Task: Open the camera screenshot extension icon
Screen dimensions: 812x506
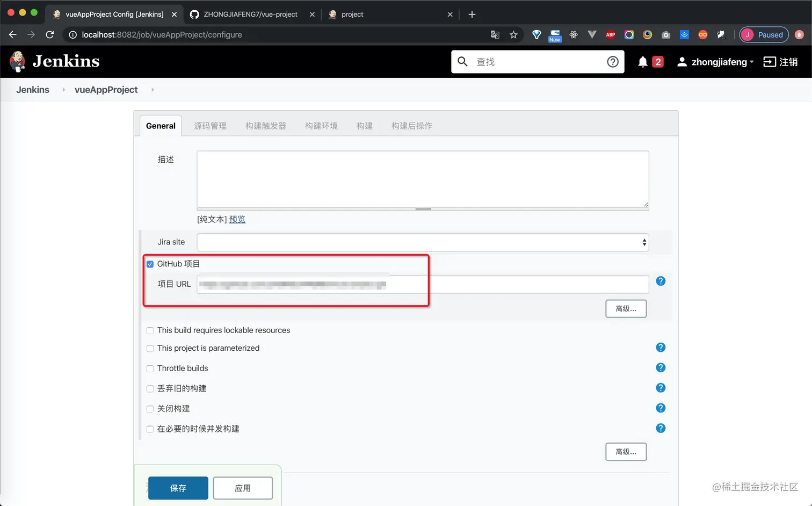Action: [x=666, y=34]
